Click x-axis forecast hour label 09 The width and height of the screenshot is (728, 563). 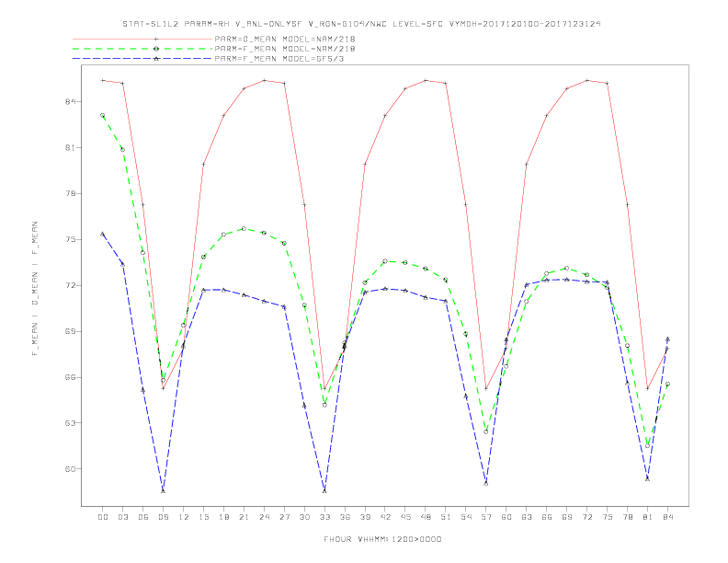tap(163, 517)
